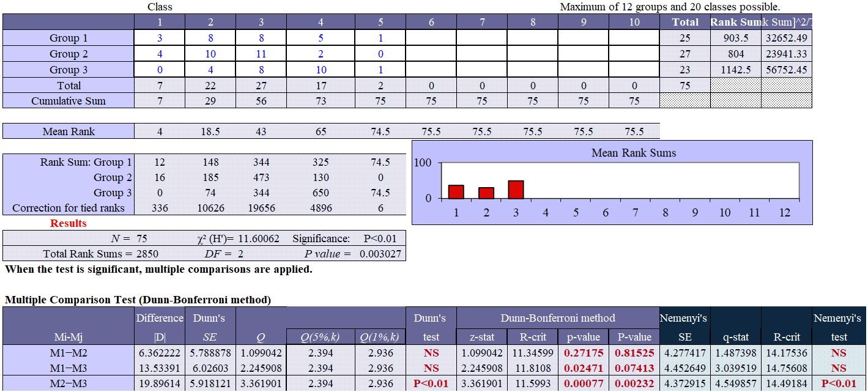
Task: Select R-crit value 11.8108
Action: click(x=532, y=368)
